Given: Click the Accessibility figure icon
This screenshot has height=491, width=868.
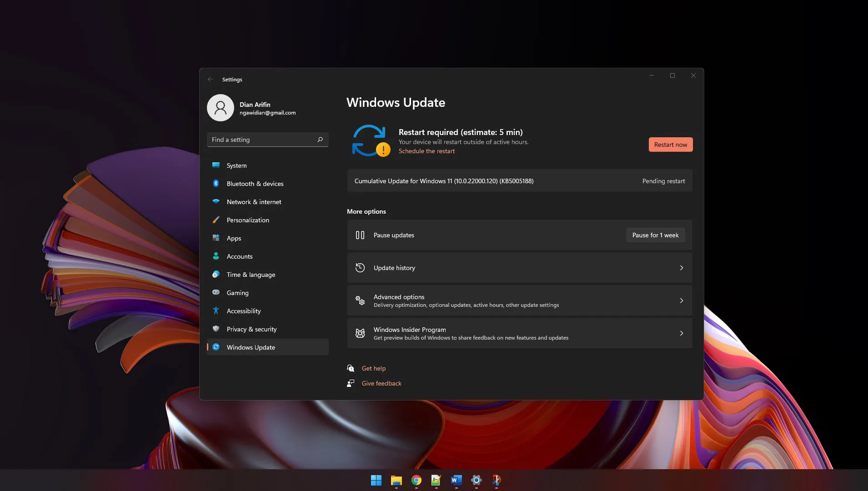Looking at the screenshot, I should (216, 311).
